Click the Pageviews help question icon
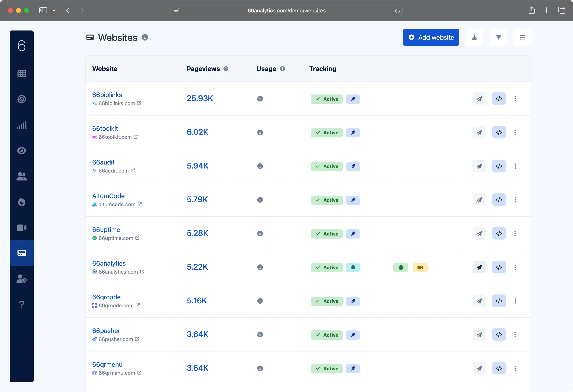Viewport: 573px width, 392px height. click(x=226, y=69)
